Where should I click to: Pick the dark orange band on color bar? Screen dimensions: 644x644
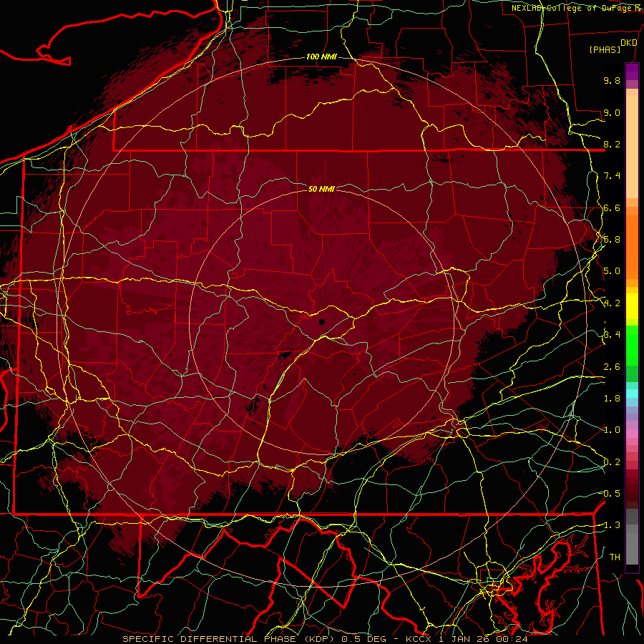(632, 246)
